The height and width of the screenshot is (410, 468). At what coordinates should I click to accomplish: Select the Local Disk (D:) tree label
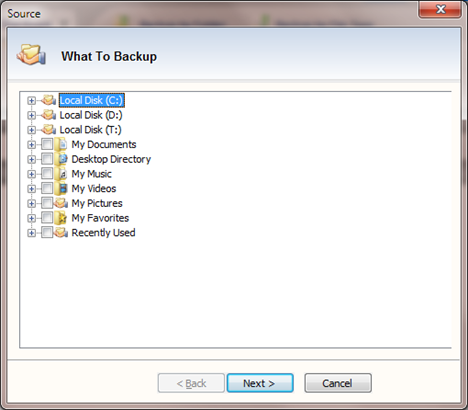click(x=91, y=115)
